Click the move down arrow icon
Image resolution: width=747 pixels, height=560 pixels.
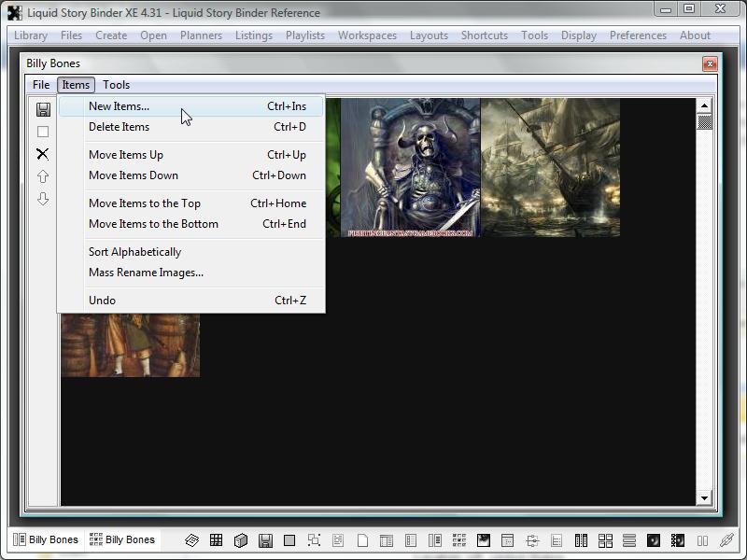(x=43, y=199)
